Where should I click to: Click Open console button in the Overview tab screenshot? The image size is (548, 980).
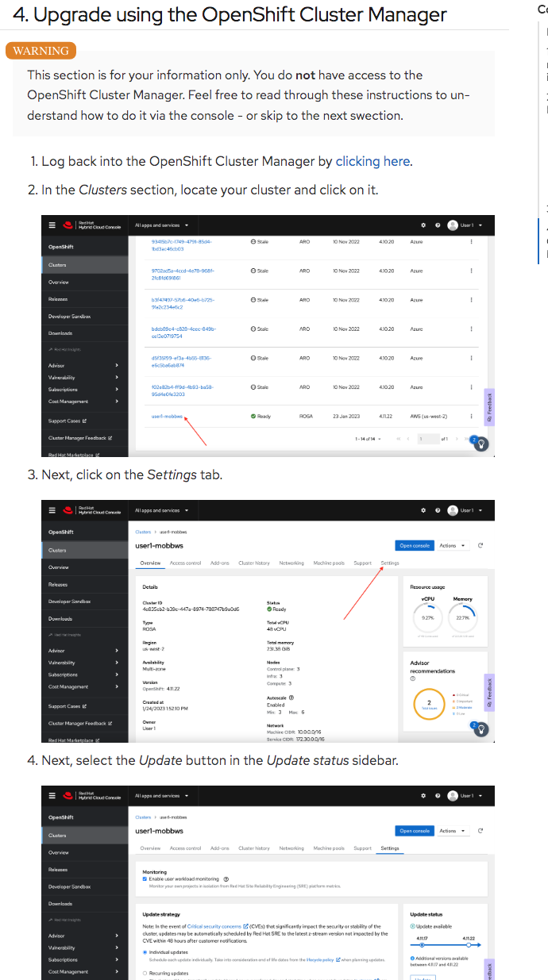click(415, 545)
